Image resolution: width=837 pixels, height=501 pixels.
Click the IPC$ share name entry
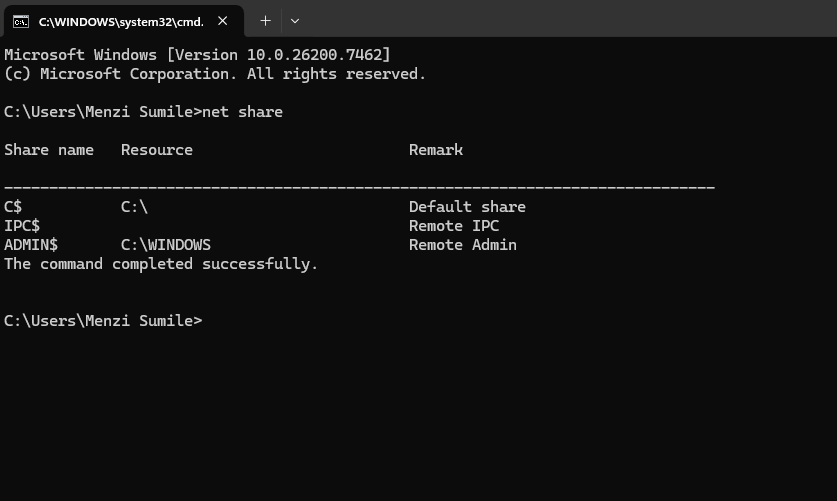[22, 226]
